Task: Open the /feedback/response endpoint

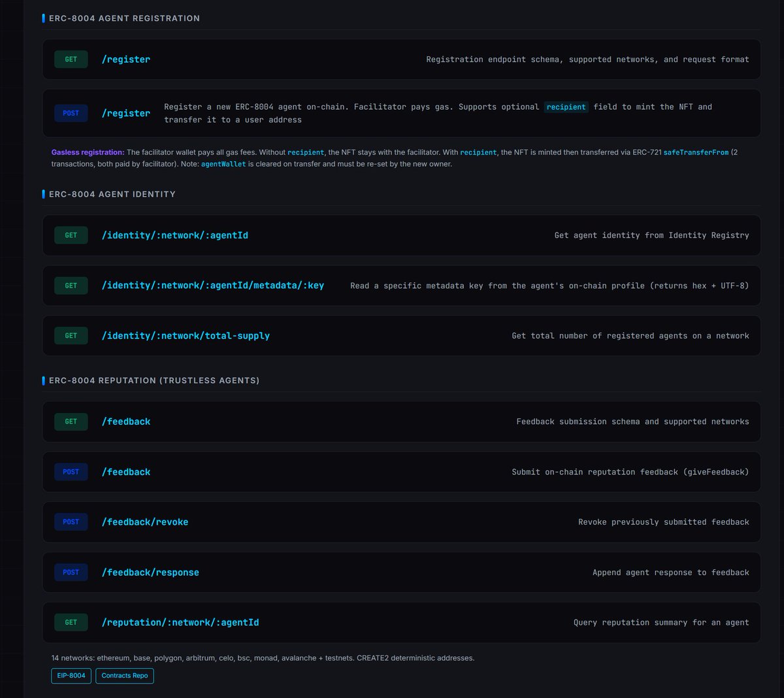Action: click(x=150, y=573)
